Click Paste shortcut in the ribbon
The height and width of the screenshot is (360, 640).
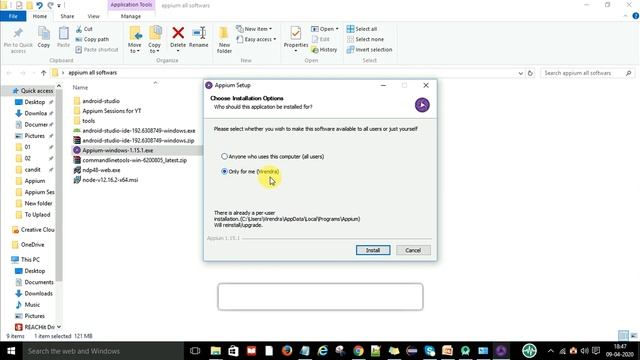(97, 49)
